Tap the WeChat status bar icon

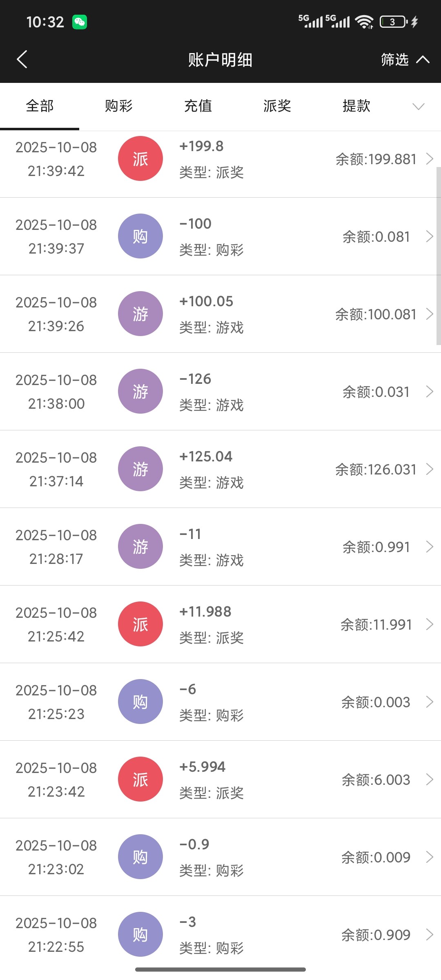[x=80, y=22]
